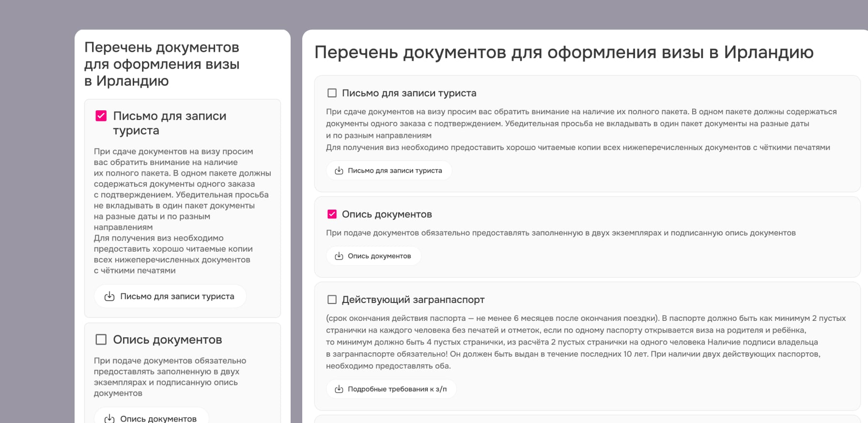Screen dimensions: 868x423
Task: Click the single-line page title in wide panel
Action: click(564, 52)
